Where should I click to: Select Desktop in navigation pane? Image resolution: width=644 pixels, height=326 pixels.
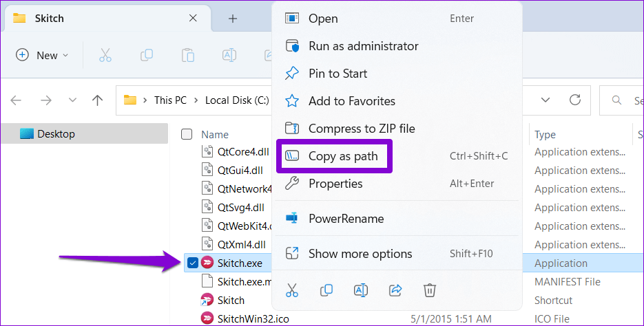click(84, 133)
